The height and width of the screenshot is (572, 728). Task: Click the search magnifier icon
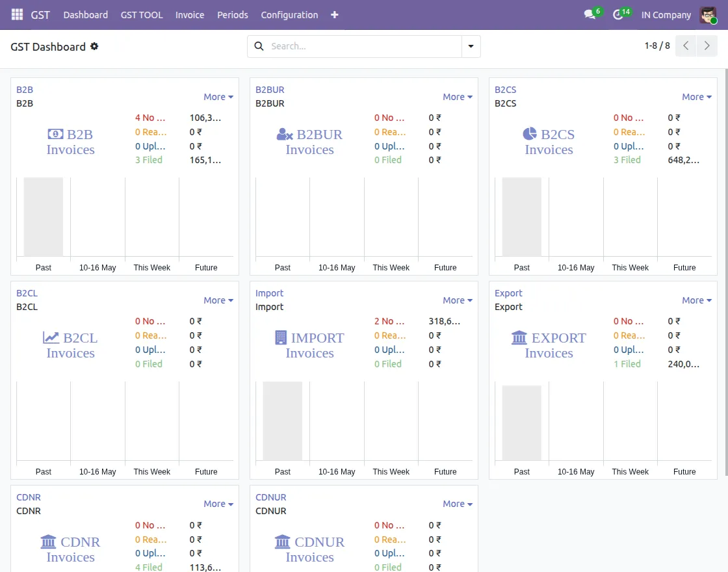click(x=259, y=46)
